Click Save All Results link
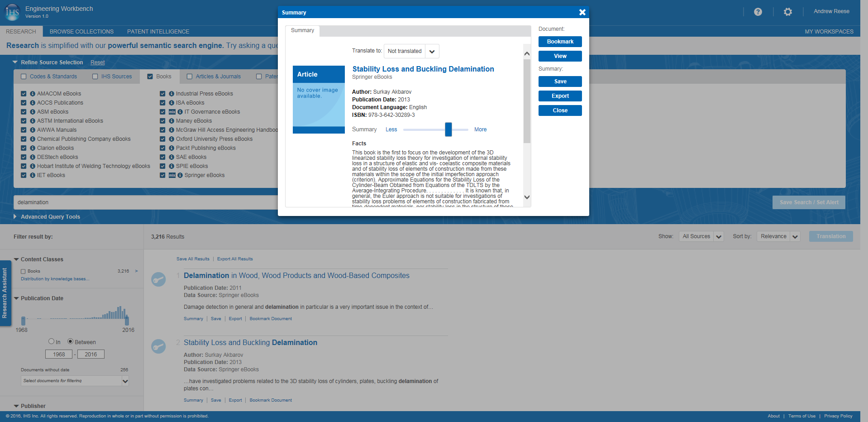The image size is (868, 422). (193, 259)
